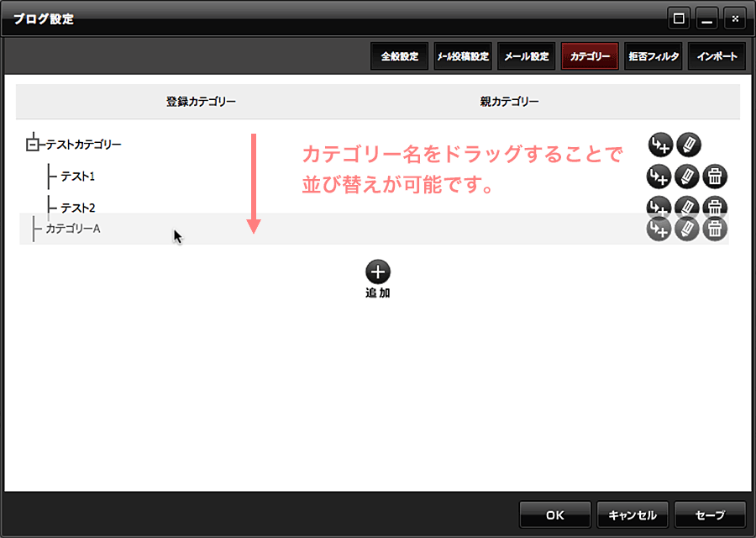Open the インポート tab
This screenshot has width=756, height=538.
point(717,56)
